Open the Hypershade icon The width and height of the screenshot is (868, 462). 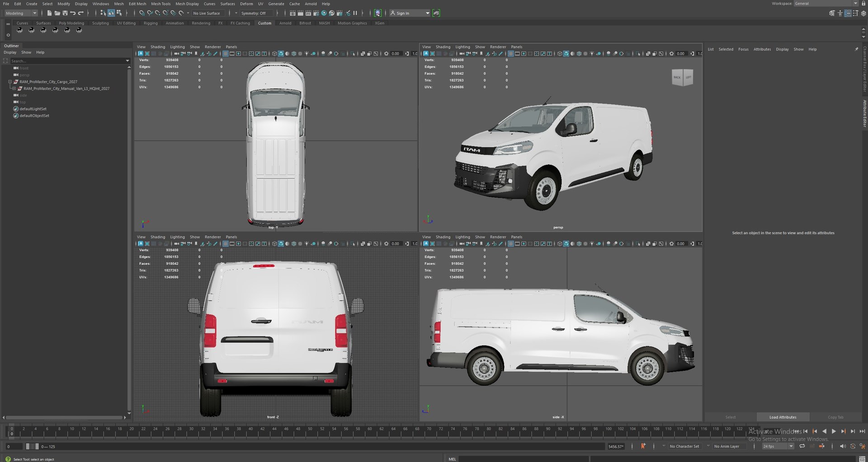tap(324, 13)
